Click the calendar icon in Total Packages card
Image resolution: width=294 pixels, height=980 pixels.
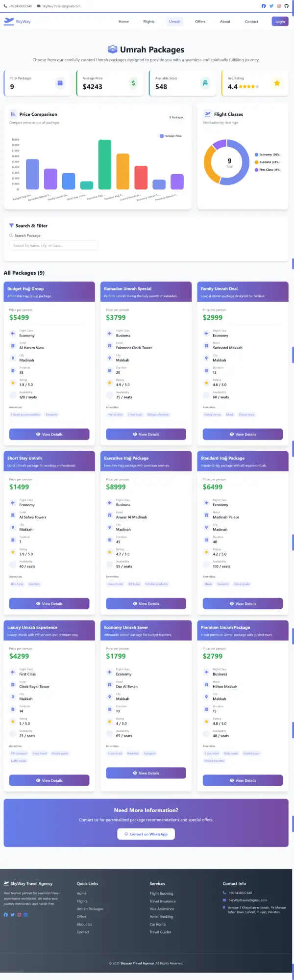[60, 83]
